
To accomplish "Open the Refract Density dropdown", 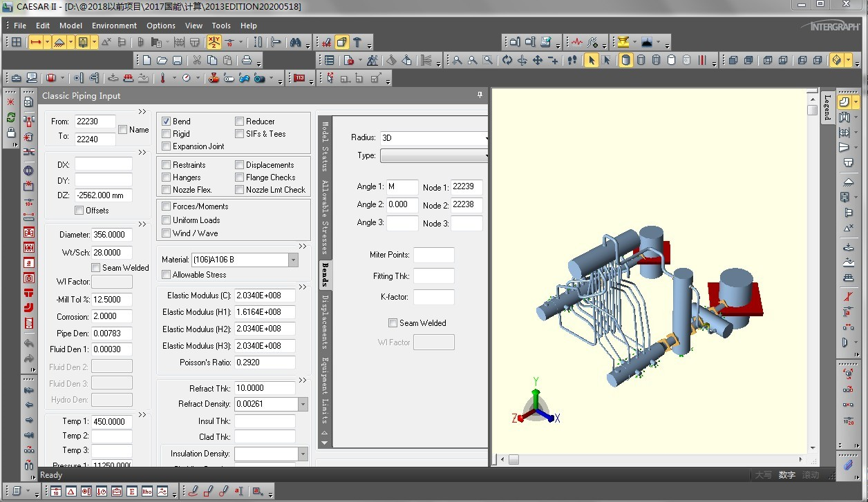I will point(303,404).
